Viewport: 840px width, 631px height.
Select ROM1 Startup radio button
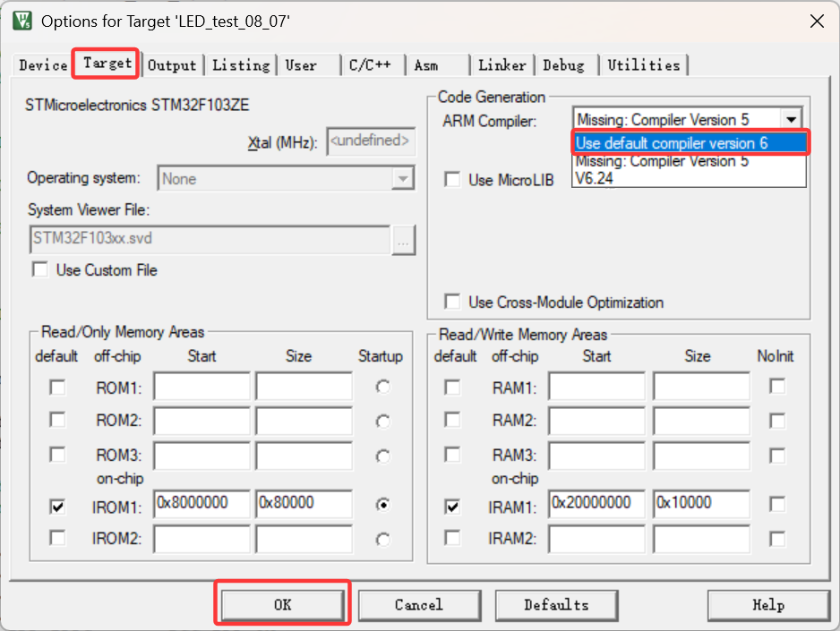[382, 387]
